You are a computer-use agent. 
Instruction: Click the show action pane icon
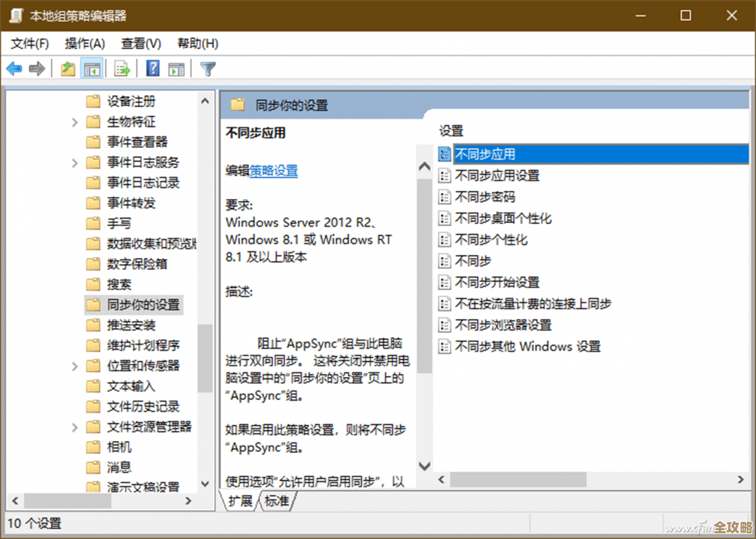[x=176, y=68]
